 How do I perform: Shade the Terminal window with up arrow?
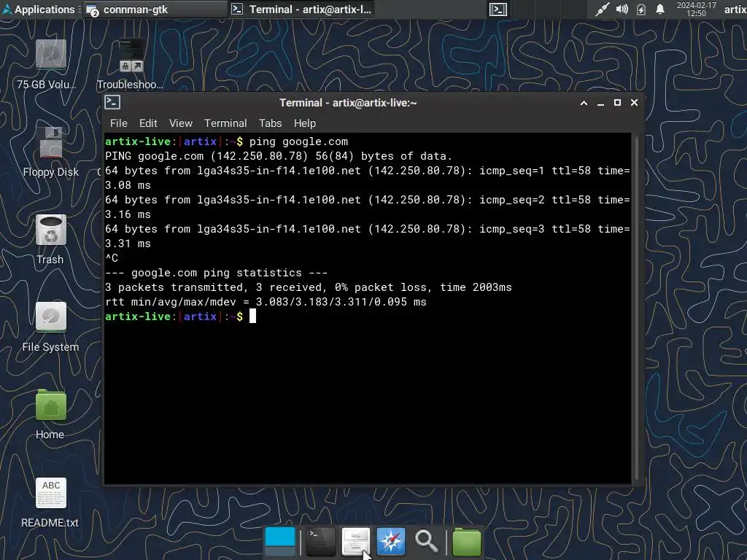pyautogui.click(x=584, y=103)
